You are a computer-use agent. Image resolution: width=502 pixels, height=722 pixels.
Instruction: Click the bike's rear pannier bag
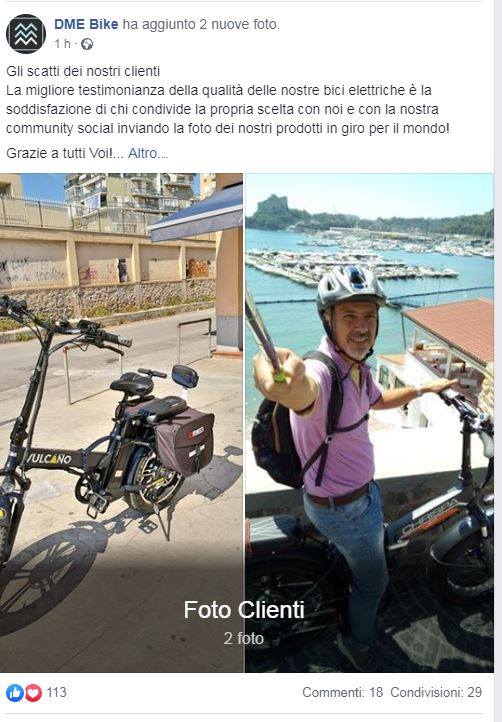tap(184, 440)
